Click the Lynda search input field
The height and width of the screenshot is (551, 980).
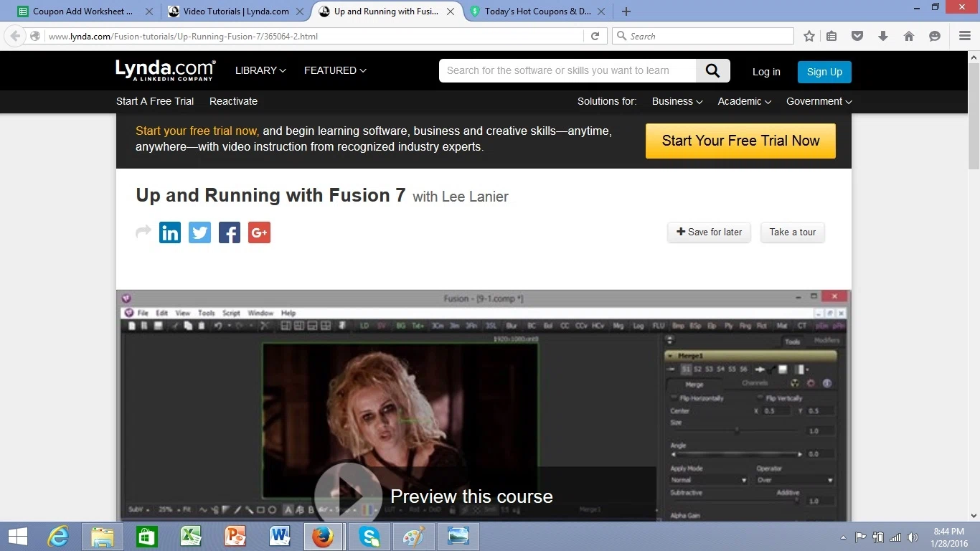(x=567, y=70)
